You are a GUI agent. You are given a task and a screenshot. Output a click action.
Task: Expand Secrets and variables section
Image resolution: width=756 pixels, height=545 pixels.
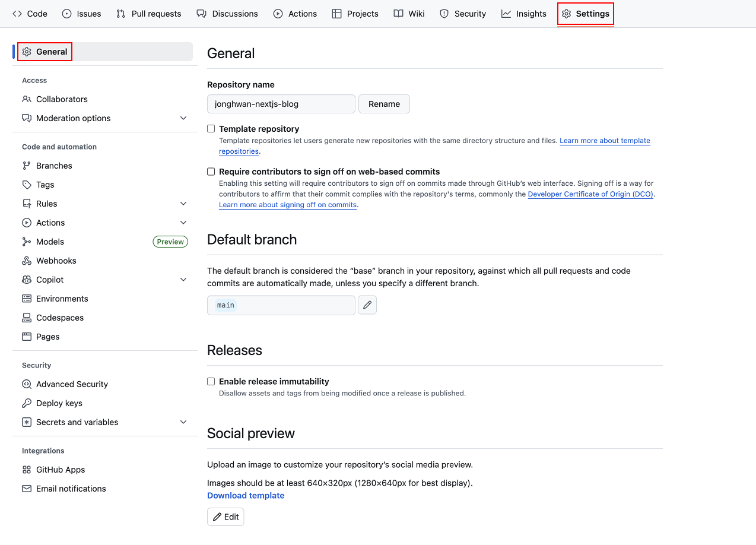[183, 422]
